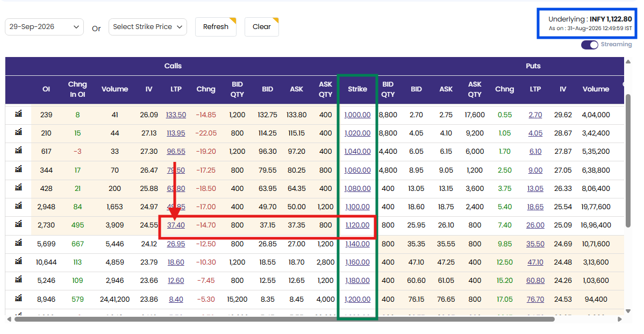Open strike price 1,140.00 link

357,244
